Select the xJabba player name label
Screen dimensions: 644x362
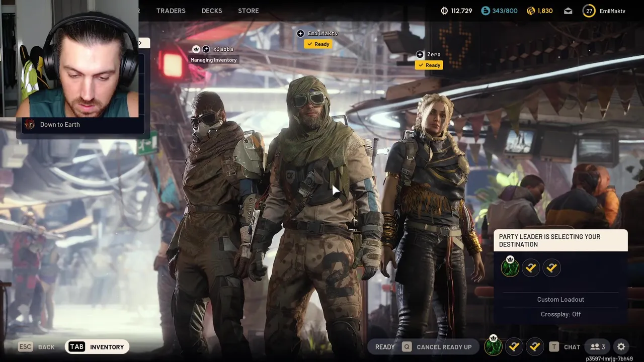[x=223, y=49]
